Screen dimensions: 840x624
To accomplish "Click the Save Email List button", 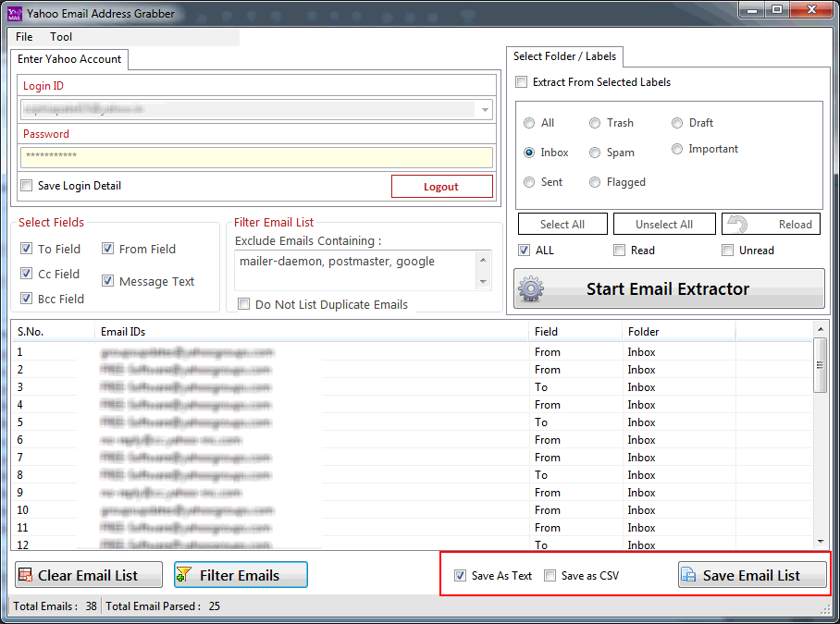I will [752, 575].
